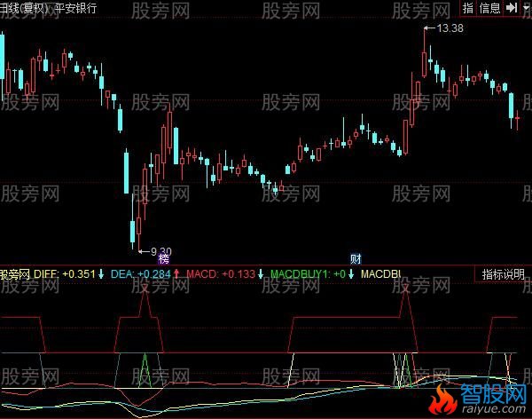Click the MACDBUY1: +0 value
Screen dimensions: 532x419
[308, 274]
